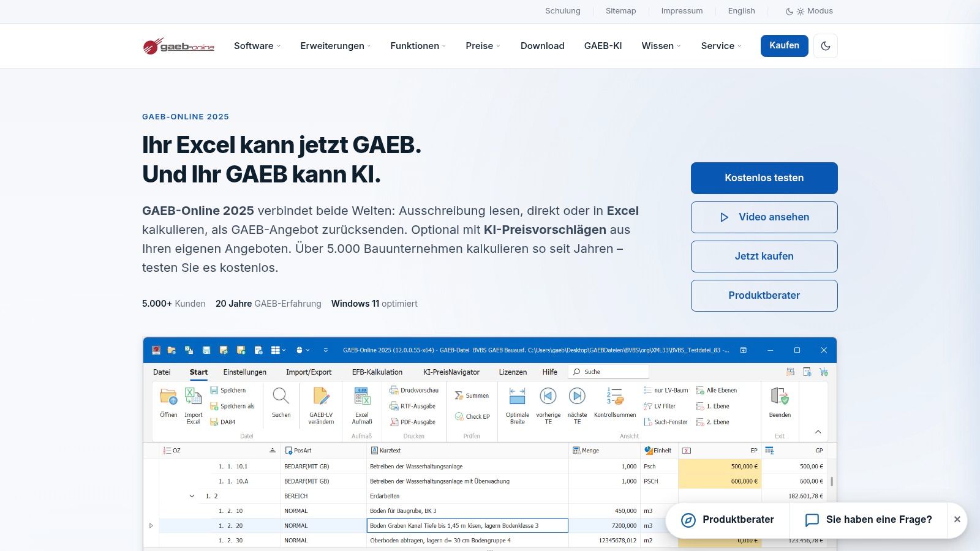Viewport: 980px width, 551px height.
Task: Close the floating help widget
Action: [x=957, y=520]
